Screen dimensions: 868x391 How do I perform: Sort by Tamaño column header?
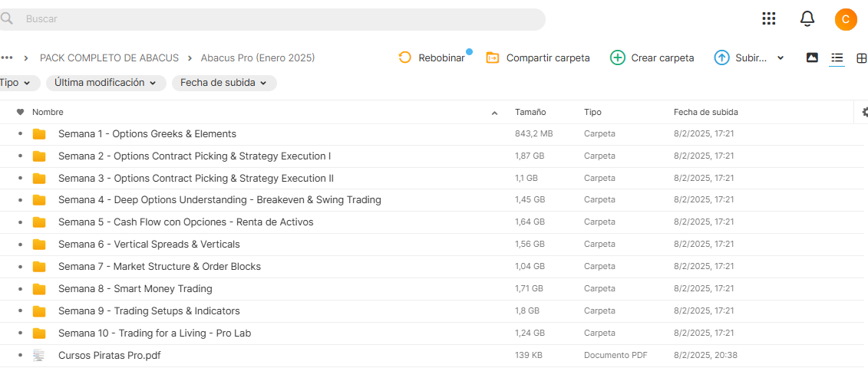click(530, 112)
